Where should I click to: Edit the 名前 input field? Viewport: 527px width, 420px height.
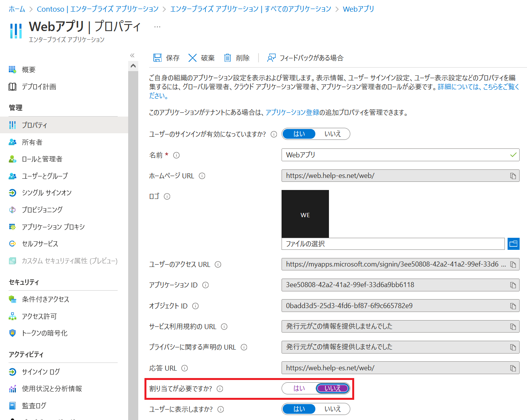pyautogui.click(x=400, y=155)
